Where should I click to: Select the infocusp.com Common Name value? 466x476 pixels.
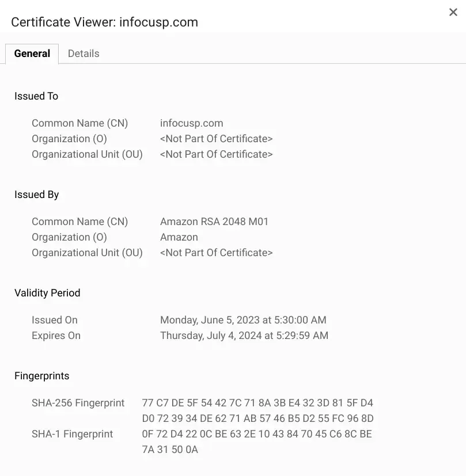(191, 123)
